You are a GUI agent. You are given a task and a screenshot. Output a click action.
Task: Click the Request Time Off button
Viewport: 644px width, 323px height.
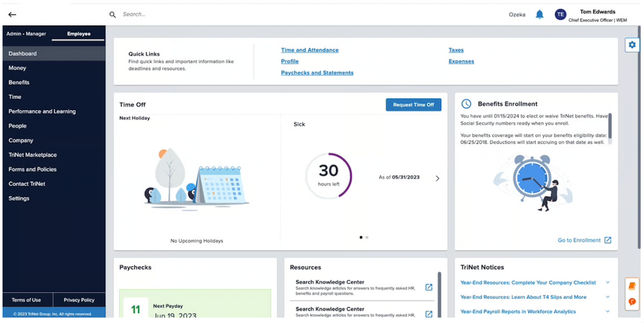click(413, 105)
